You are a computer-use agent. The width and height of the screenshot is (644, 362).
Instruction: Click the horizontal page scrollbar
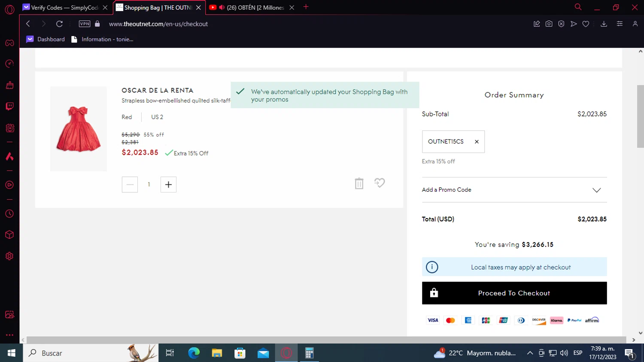(x=326, y=340)
